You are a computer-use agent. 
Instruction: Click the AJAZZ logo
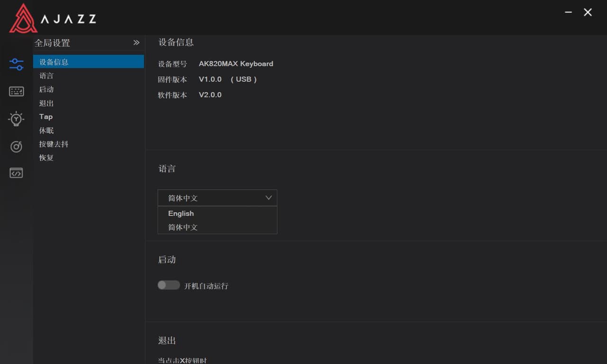coord(53,18)
